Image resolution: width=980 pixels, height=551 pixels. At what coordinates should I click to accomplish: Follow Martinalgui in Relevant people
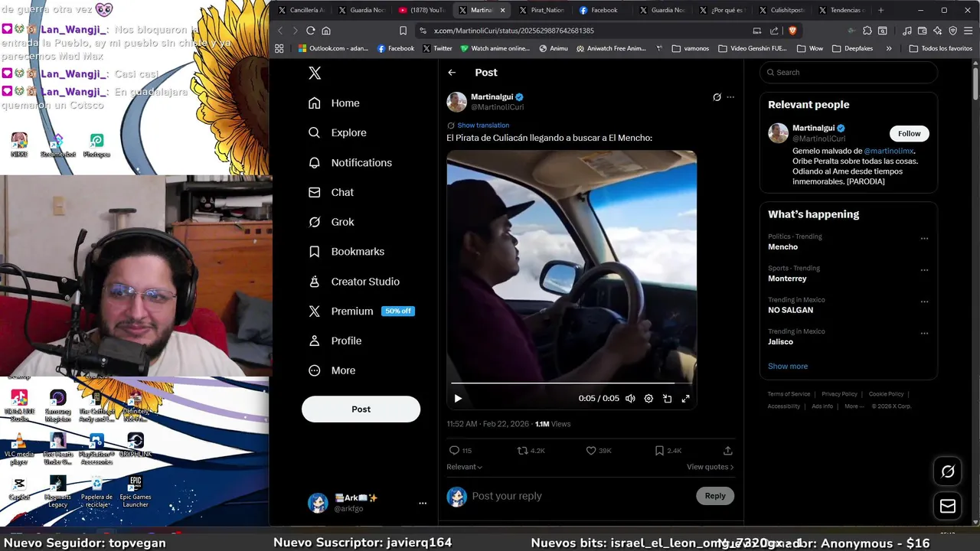(909, 133)
